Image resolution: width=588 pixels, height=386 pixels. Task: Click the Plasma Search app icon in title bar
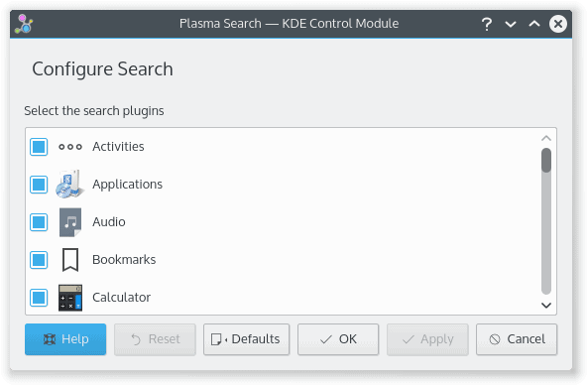coord(24,24)
